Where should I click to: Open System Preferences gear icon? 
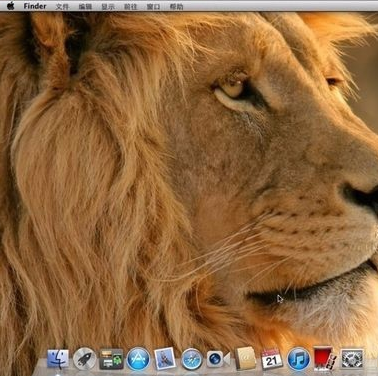[352, 359]
